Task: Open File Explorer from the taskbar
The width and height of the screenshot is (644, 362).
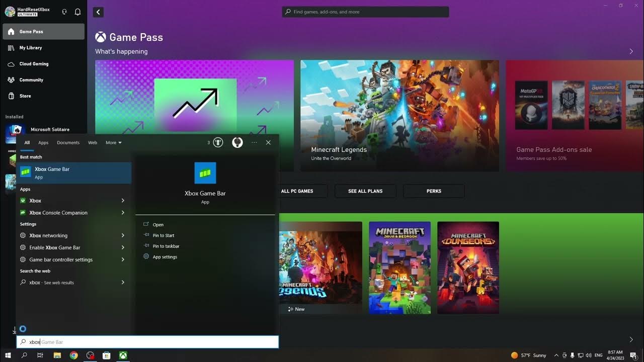Action: [x=57, y=355]
